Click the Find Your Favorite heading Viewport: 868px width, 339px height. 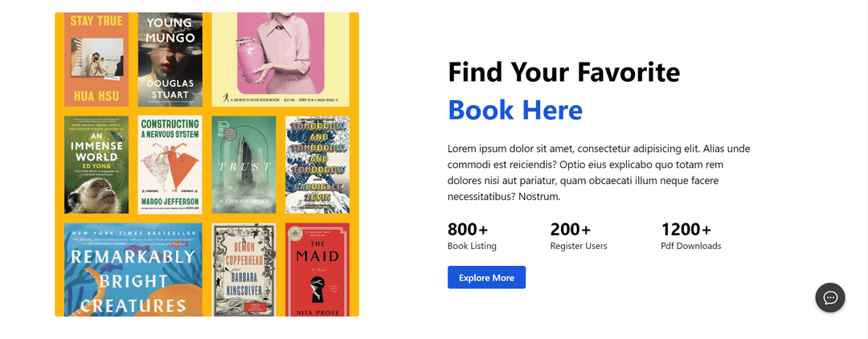point(563,72)
